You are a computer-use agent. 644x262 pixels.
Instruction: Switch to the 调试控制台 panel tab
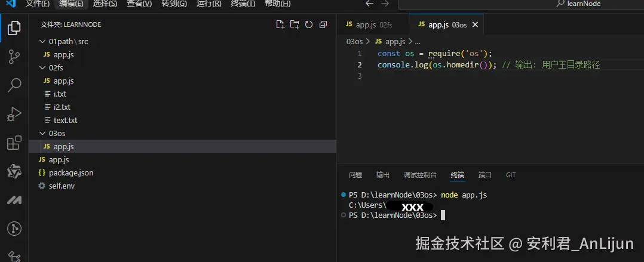(420, 175)
